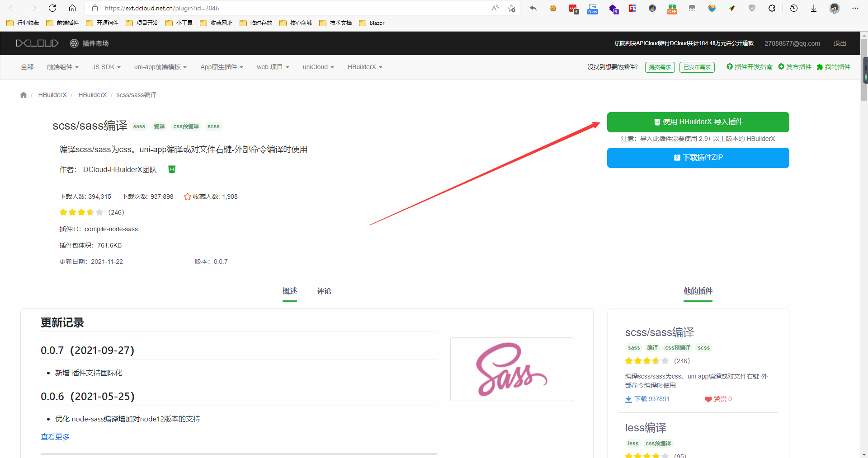Click the 已发布需求 button

697,67
